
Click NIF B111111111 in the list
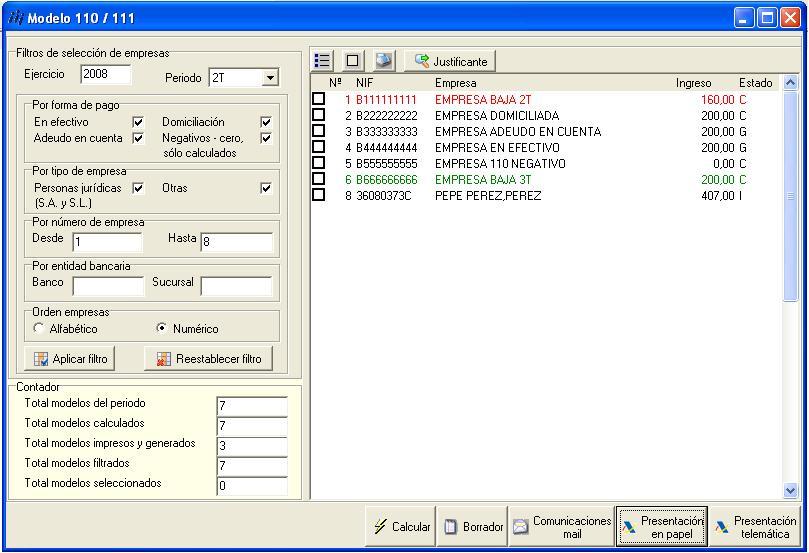(386, 100)
